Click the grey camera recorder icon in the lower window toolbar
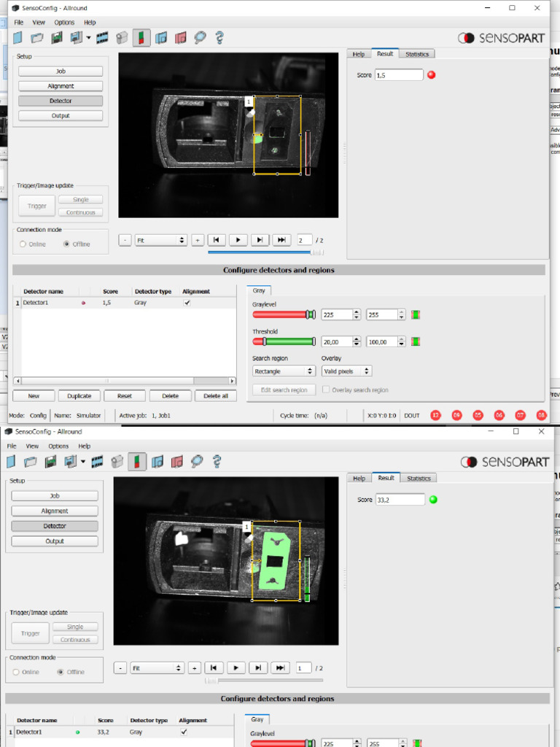Image resolution: width=560 pixels, height=747 pixels. (117, 461)
